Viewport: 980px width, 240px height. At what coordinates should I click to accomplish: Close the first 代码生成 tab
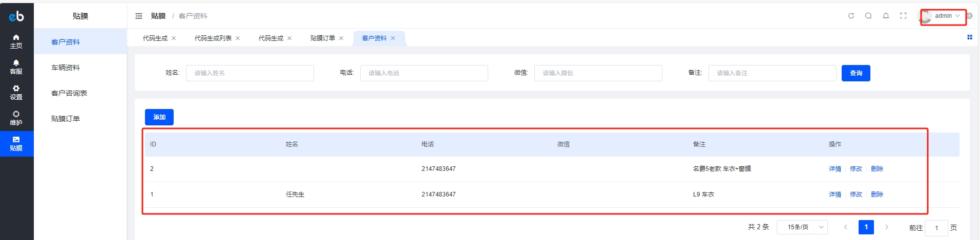(x=174, y=38)
